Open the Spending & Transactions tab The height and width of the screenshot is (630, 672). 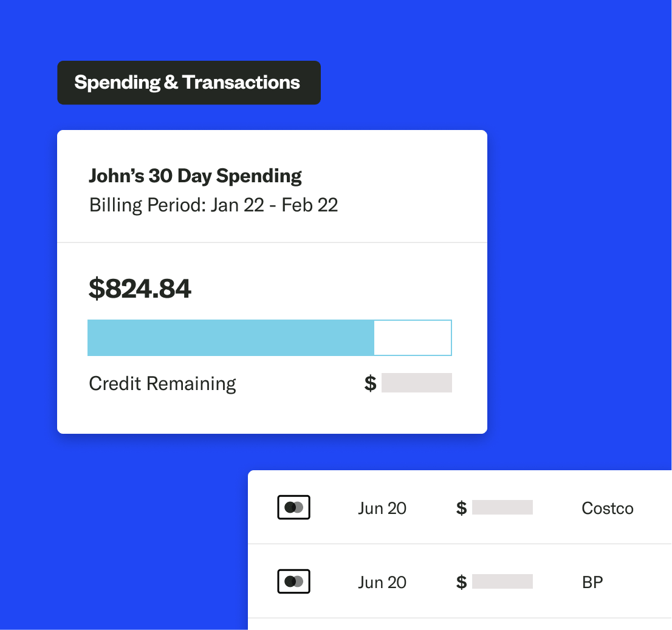click(x=188, y=83)
